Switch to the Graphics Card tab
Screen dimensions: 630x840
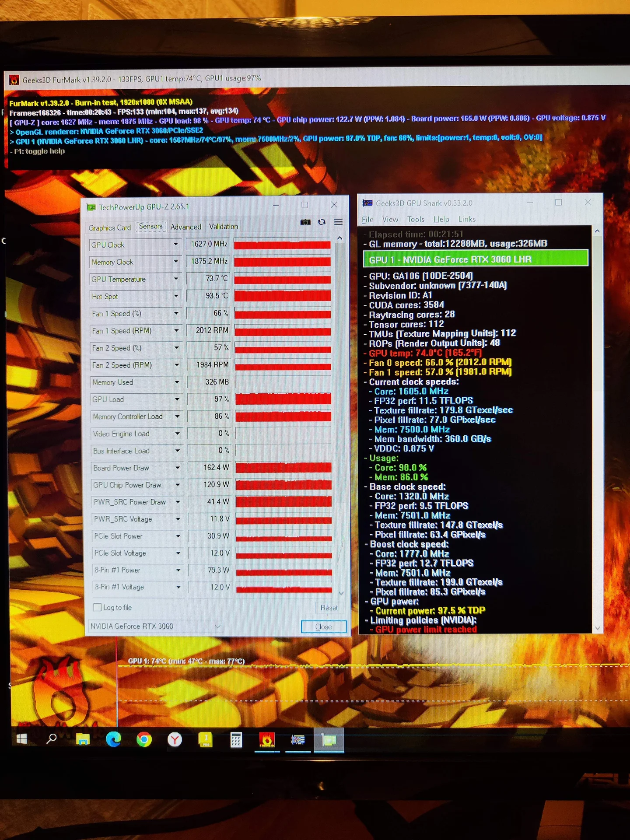(x=109, y=227)
